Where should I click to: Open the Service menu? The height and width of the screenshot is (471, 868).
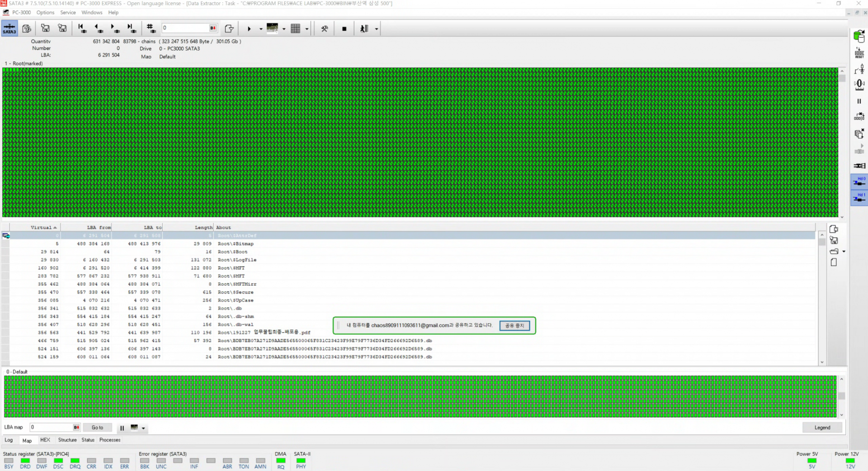click(x=68, y=13)
